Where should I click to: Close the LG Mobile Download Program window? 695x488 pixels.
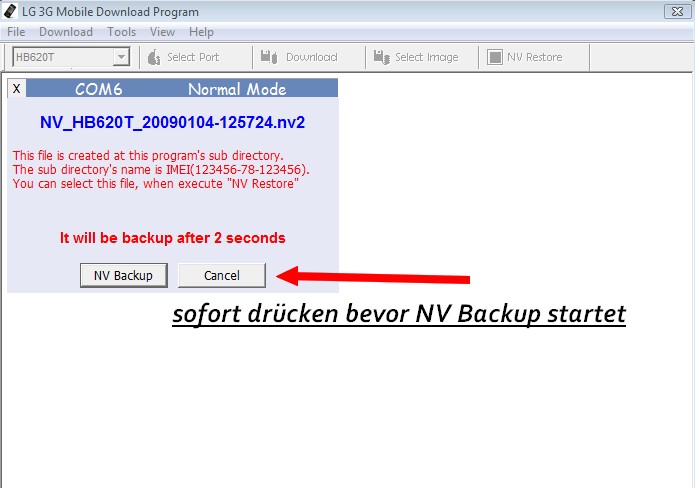click(x=677, y=11)
